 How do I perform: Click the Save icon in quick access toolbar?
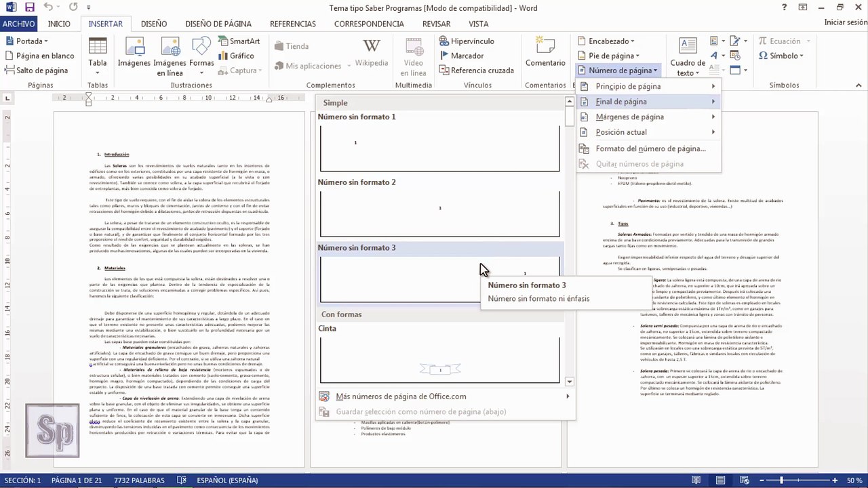29,7
